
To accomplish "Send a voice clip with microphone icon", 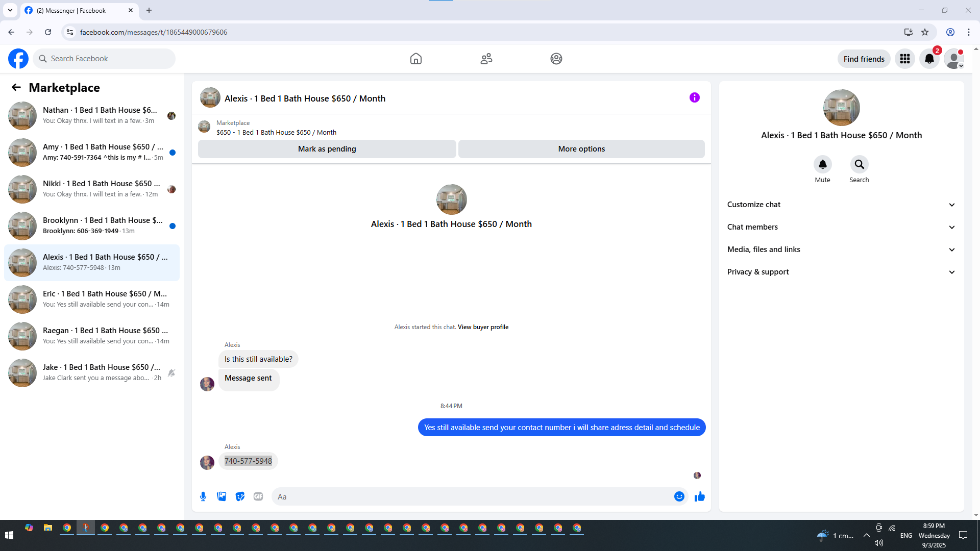I will pos(203,496).
